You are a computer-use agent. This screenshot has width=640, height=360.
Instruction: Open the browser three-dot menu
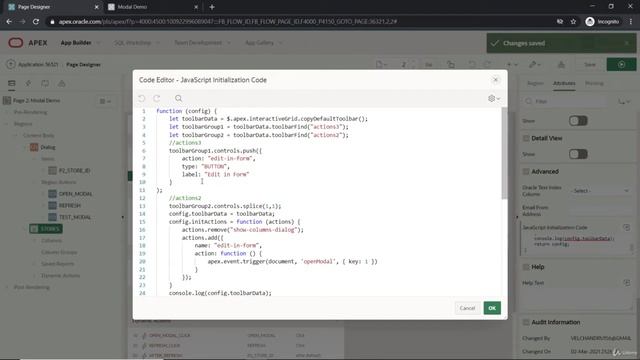point(631,22)
